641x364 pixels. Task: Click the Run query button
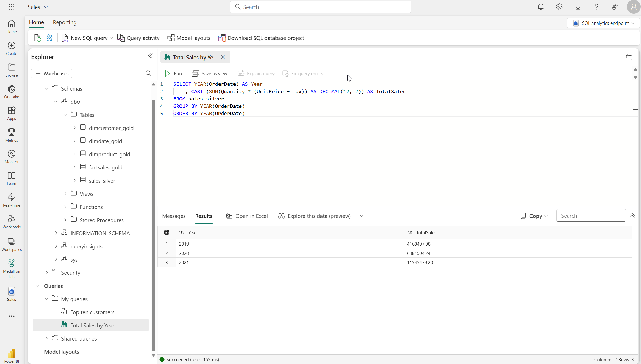coord(173,74)
